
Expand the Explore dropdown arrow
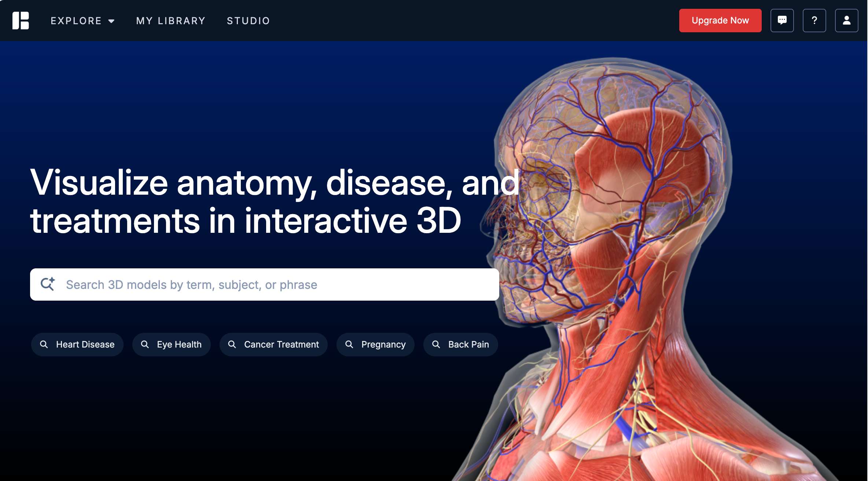pyautogui.click(x=111, y=21)
